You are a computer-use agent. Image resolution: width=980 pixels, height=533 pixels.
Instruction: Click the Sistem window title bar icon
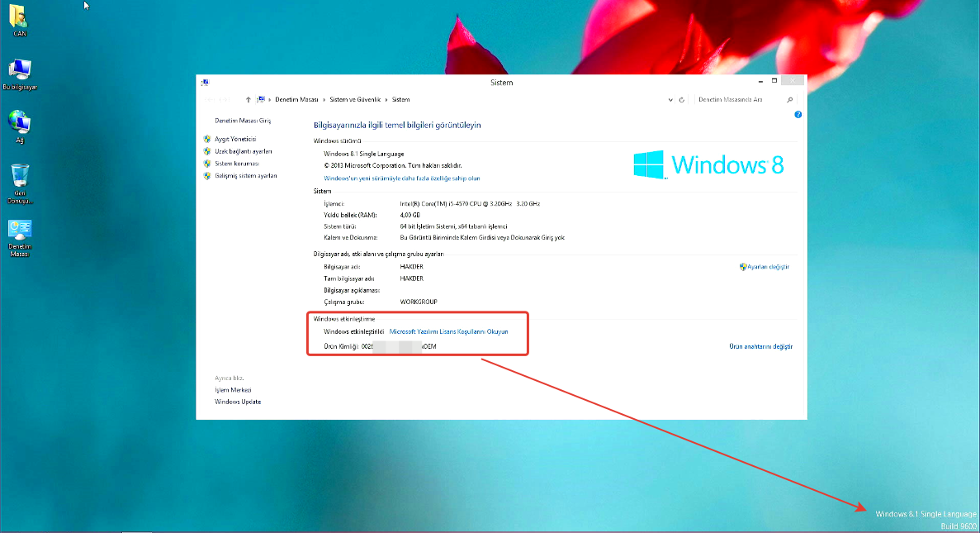click(x=205, y=83)
